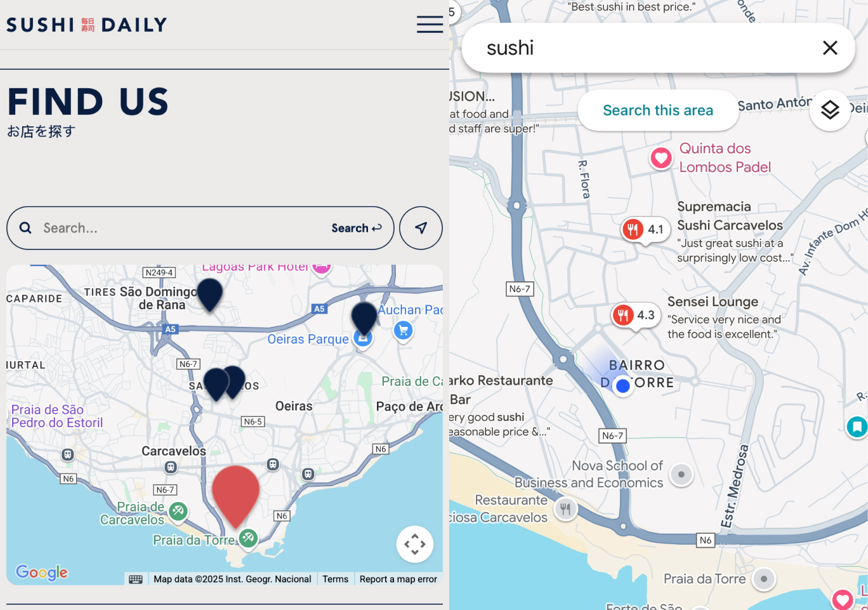868x610 pixels.
Task: Click dark pin near São Domingos de Rana
Action: click(209, 293)
